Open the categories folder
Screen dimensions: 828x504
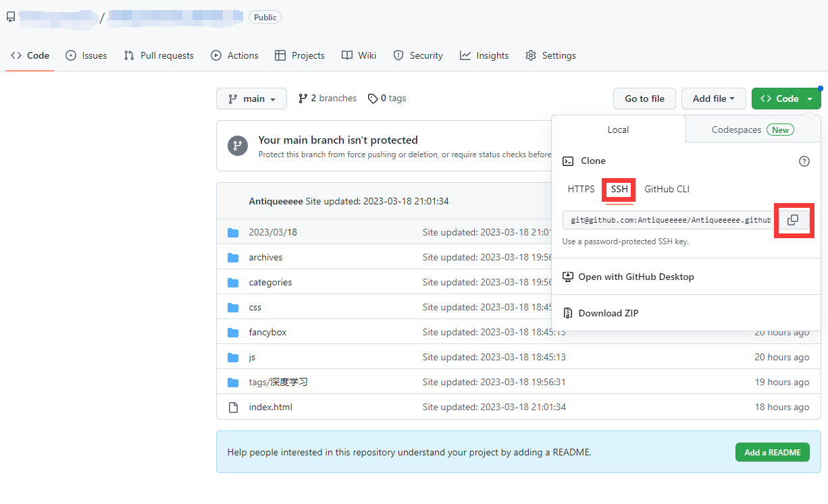[x=270, y=283]
